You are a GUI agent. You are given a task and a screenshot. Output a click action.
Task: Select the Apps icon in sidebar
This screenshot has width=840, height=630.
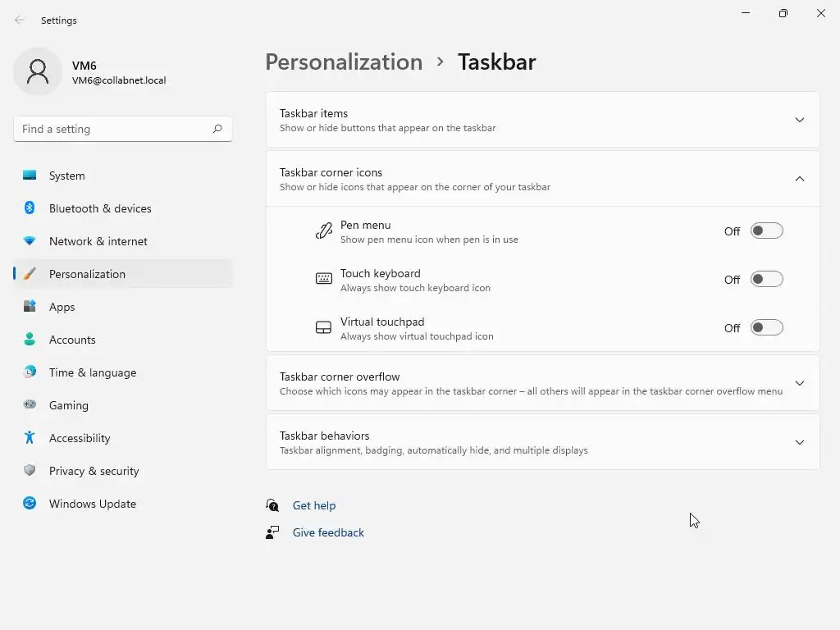pos(30,307)
